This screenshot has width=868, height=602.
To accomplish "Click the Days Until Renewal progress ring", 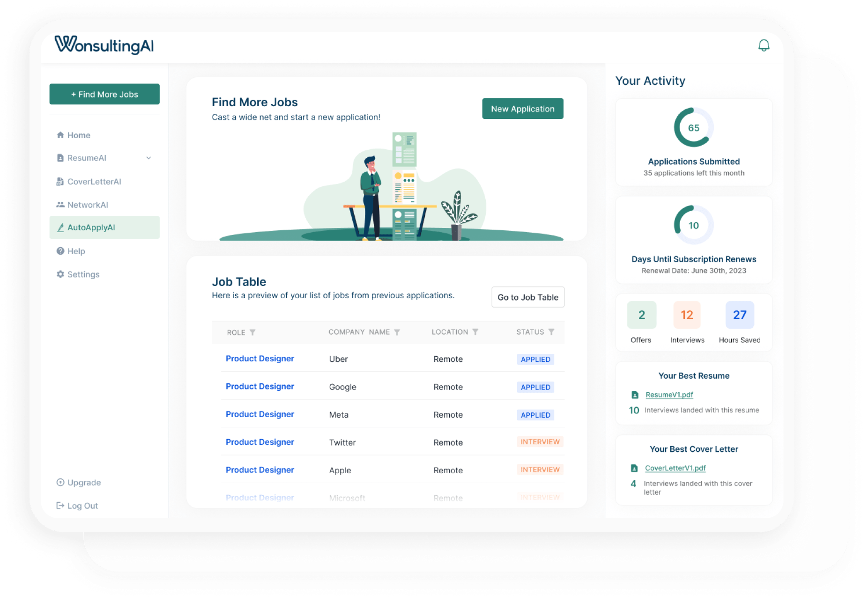I will (x=694, y=225).
